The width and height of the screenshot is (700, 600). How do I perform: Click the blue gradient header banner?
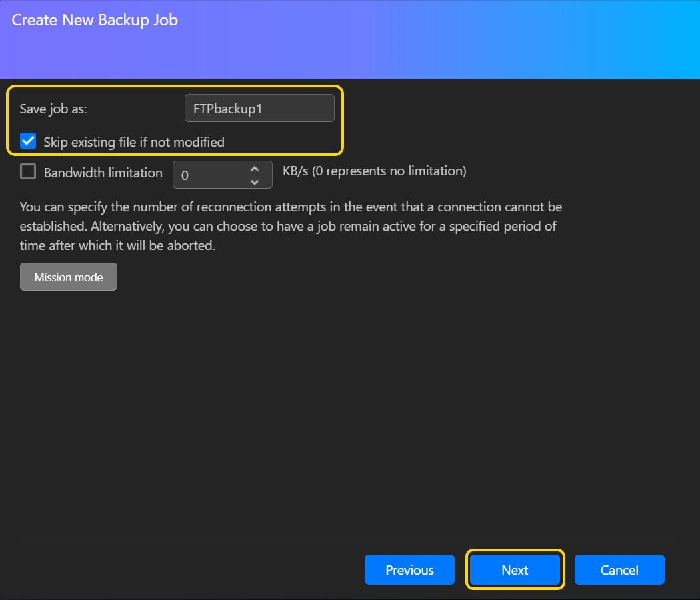(x=433, y=47)
